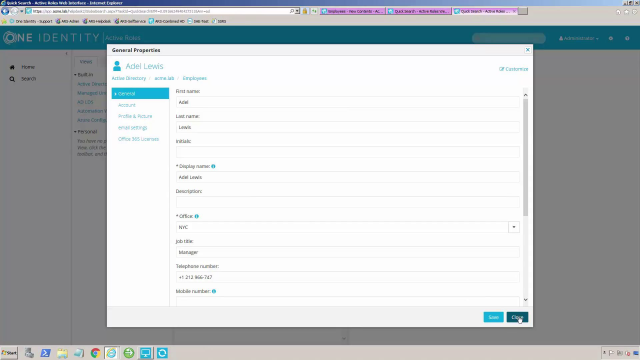Viewport: 640px width, 360px height.
Task: Launch Chrome from the taskbar
Action: point(96,353)
